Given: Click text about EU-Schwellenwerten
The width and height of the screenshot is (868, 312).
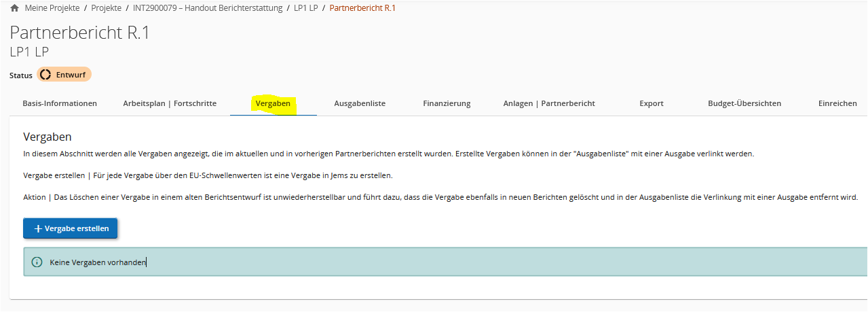Looking at the screenshot, I should coord(208,175).
